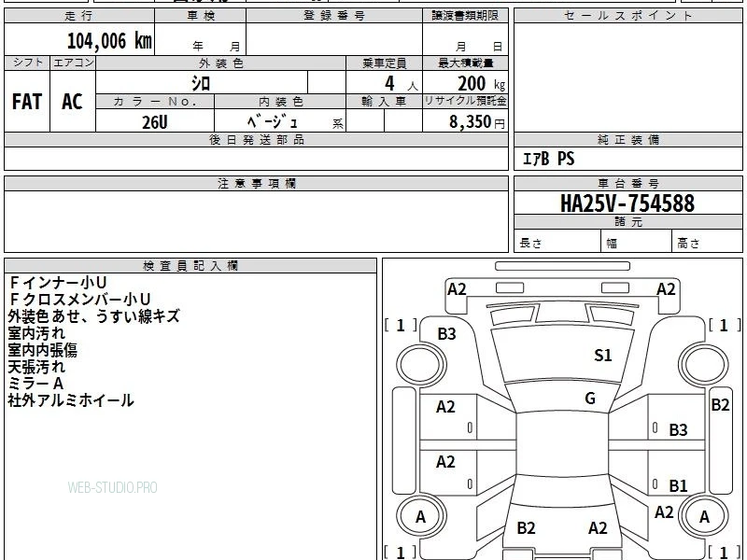Select the equipment text エアB PS
This screenshot has width=747, height=560.
coord(549,159)
